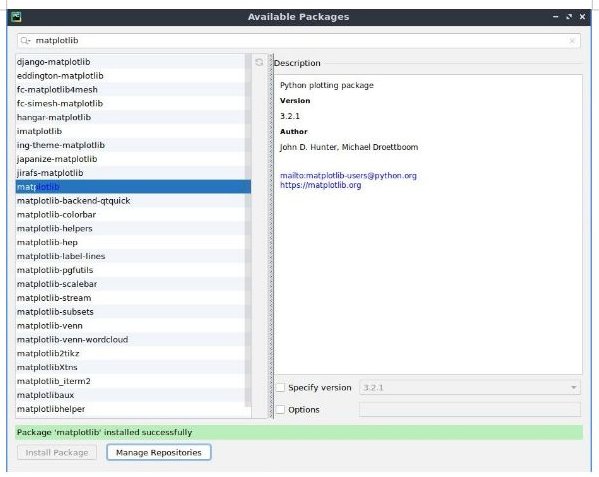The image size is (599, 477).
Task: Clear the search field with the X icon
Action: coord(572,40)
